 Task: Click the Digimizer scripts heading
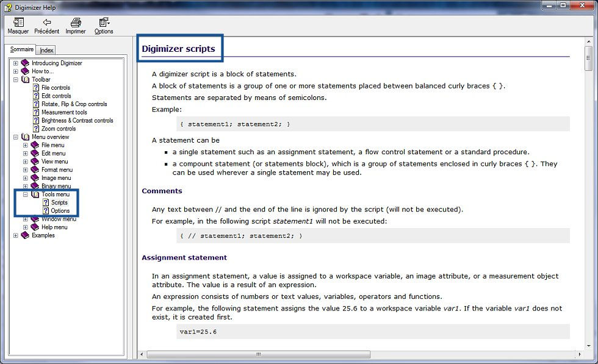pos(178,49)
